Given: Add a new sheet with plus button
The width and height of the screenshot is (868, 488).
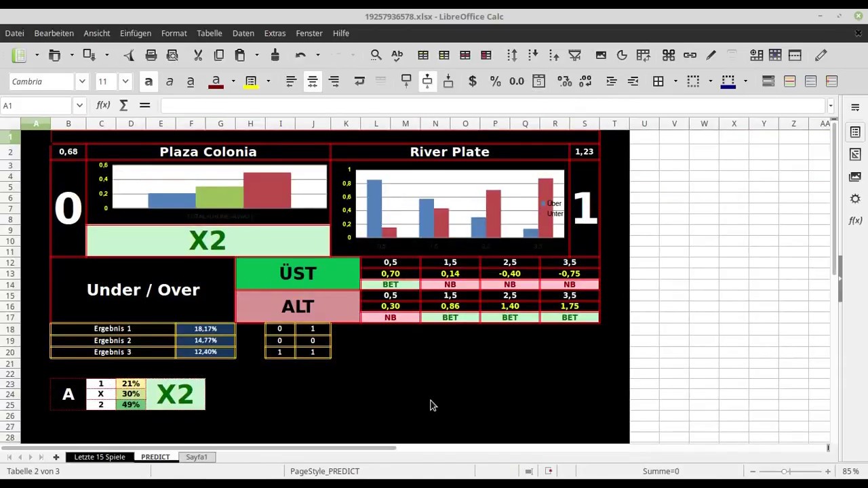Looking at the screenshot, I should tap(56, 457).
